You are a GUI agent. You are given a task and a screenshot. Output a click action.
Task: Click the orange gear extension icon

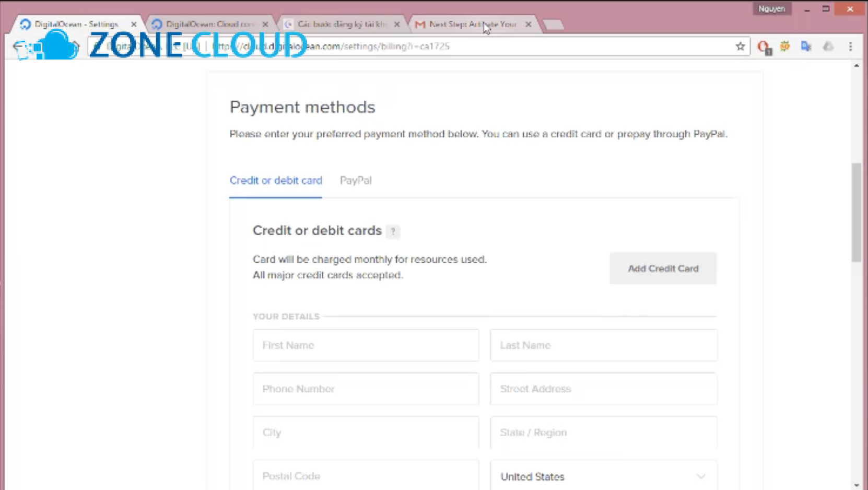tap(785, 46)
